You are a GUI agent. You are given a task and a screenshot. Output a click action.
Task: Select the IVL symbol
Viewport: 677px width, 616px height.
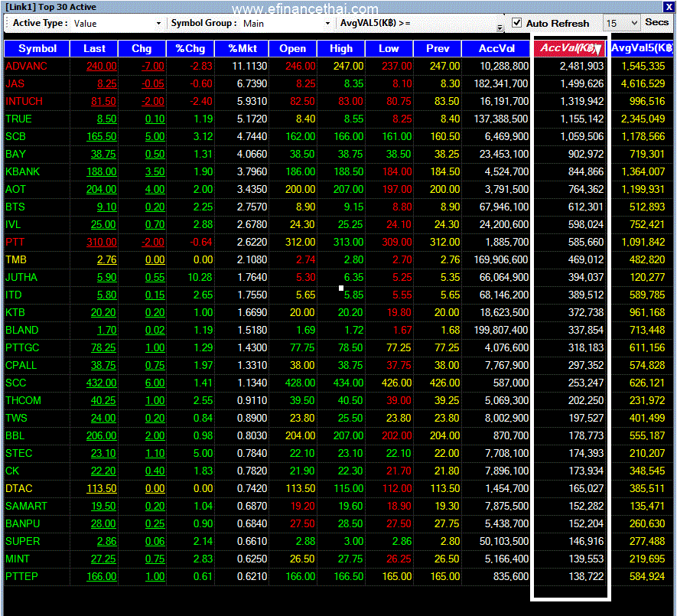click(x=13, y=225)
